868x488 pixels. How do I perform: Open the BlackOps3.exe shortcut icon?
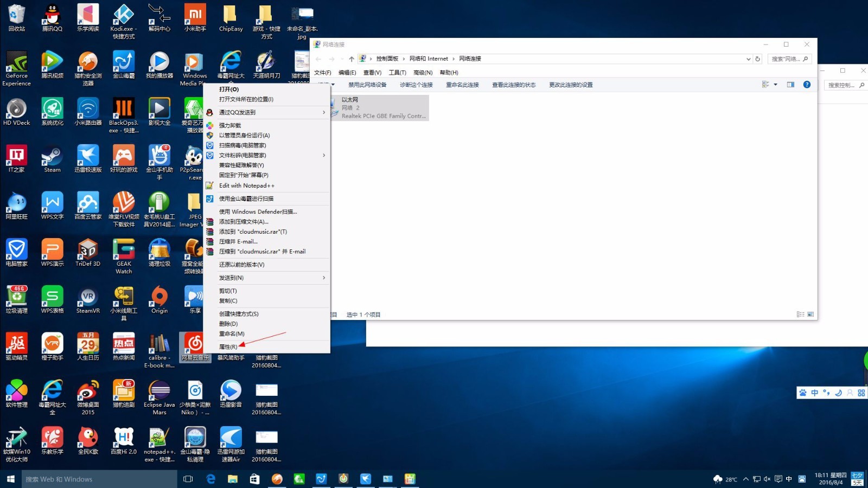pyautogui.click(x=124, y=115)
